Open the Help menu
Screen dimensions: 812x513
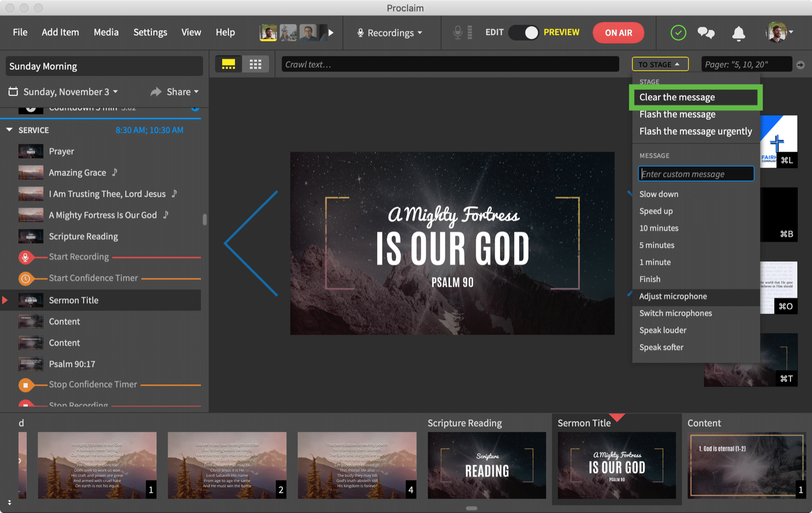coord(225,32)
